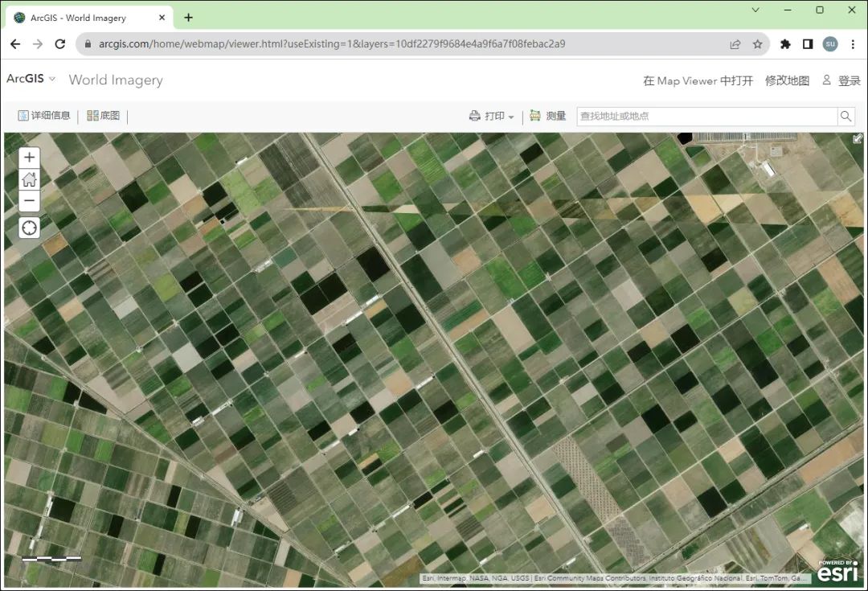Screen dimensions: 868x591
Task: Open Chrome's three-dot menu
Action: click(x=854, y=44)
